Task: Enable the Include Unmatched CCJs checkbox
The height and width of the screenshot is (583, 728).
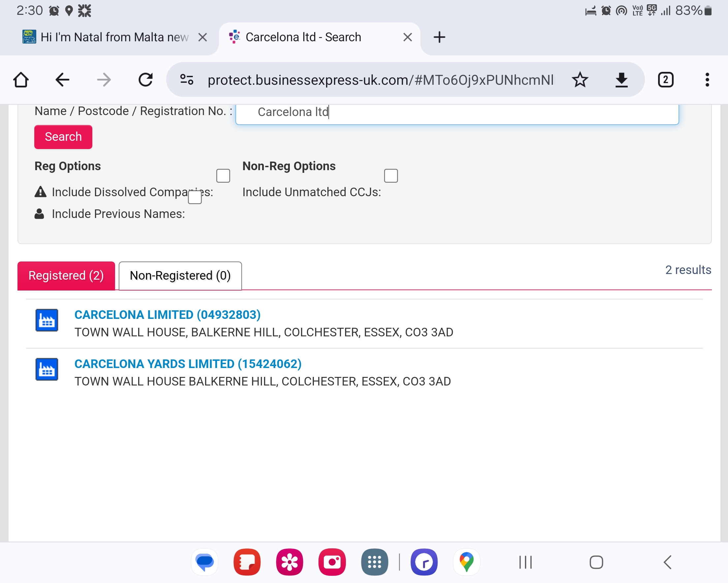Action: 391,175
